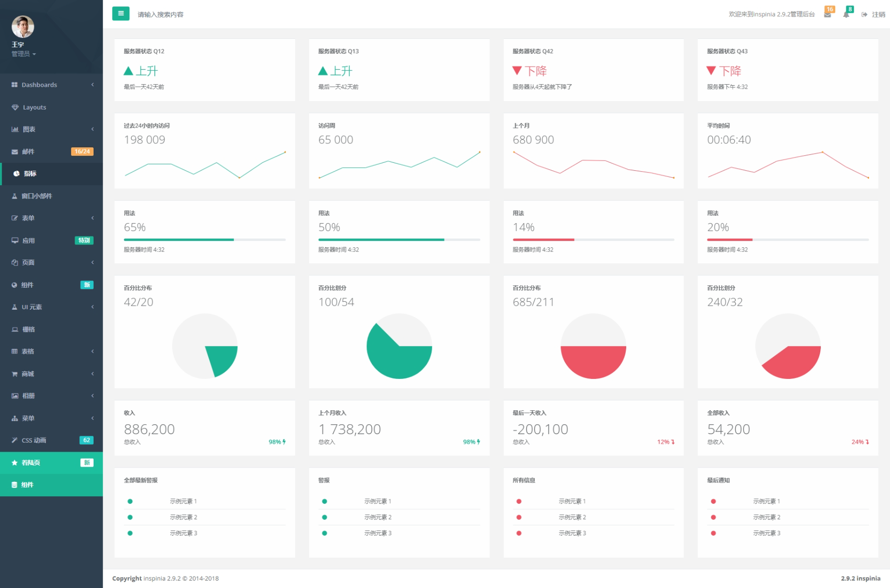This screenshot has height=588, width=890.
Task: Click the green hamburger menu toggle button
Action: coord(120,13)
